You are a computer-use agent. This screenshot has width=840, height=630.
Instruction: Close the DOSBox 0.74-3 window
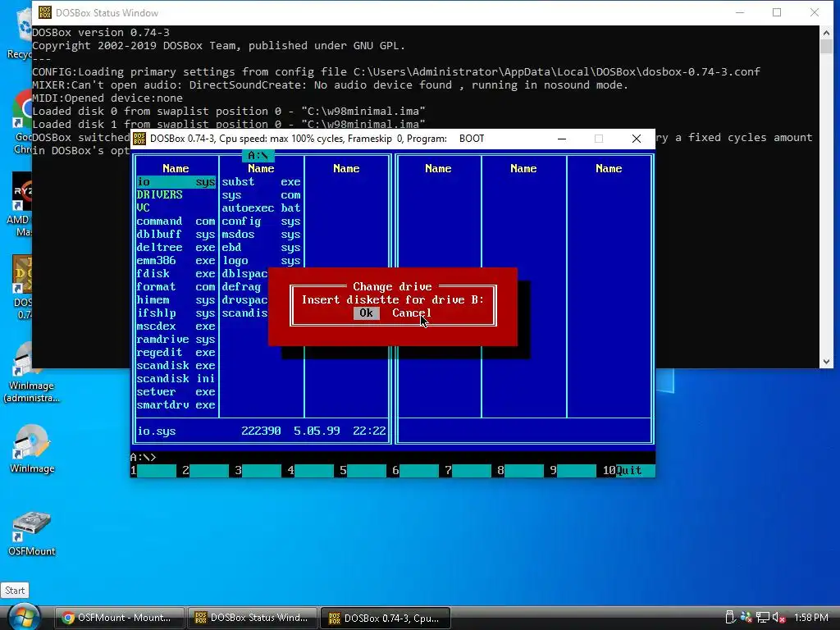click(637, 139)
